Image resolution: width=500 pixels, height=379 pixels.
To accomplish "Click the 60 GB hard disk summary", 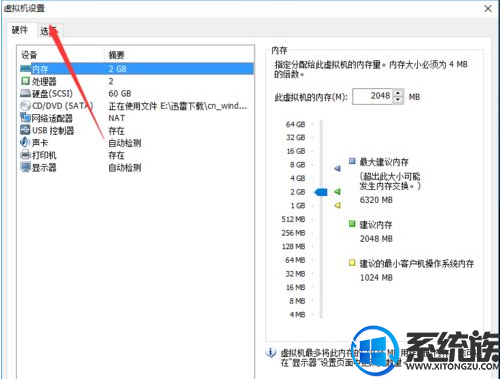I will [x=120, y=93].
